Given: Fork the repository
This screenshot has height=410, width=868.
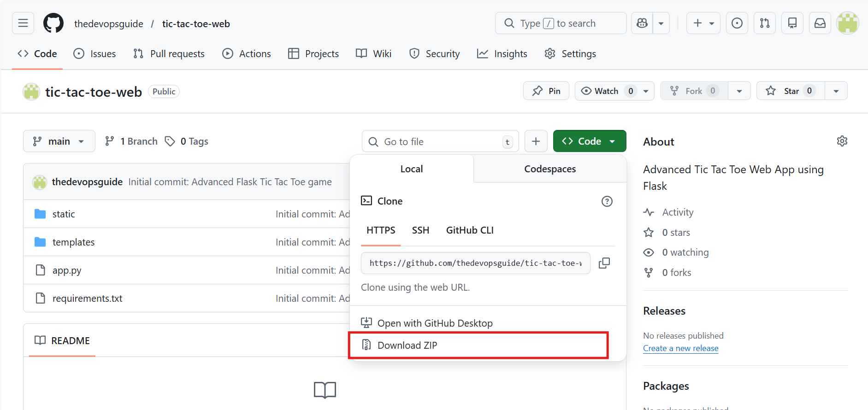Looking at the screenshot, I should pos(694,91).
